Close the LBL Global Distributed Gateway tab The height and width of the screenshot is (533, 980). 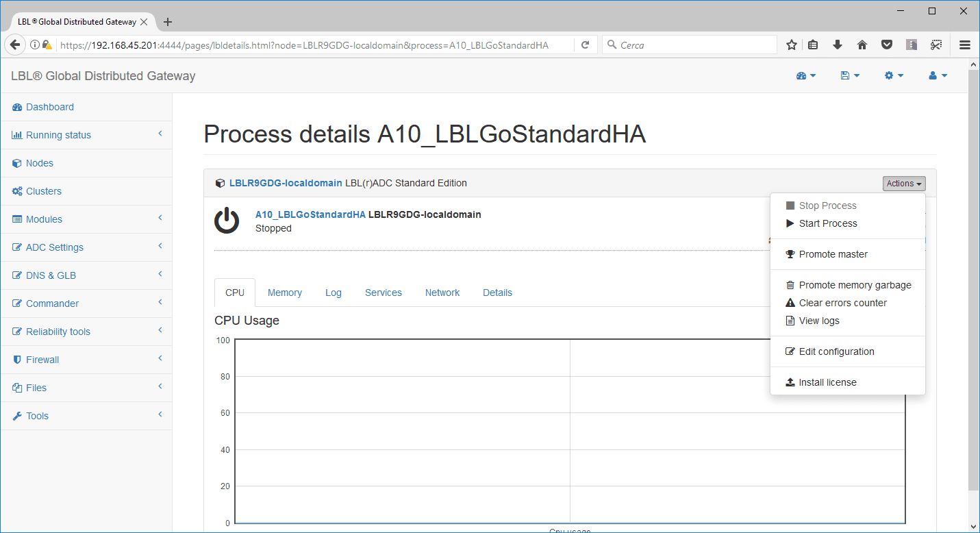coord(144,22)
